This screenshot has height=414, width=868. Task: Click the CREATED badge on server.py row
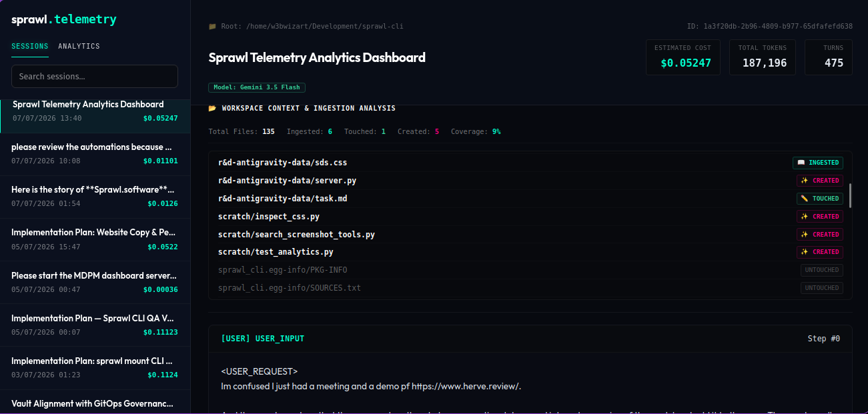[820, 181]
